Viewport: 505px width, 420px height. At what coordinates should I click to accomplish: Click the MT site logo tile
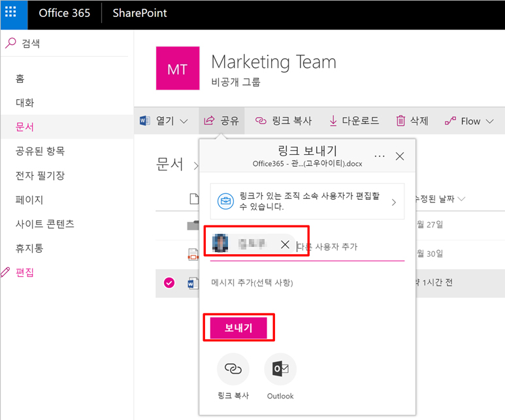[x=178, y=69]
